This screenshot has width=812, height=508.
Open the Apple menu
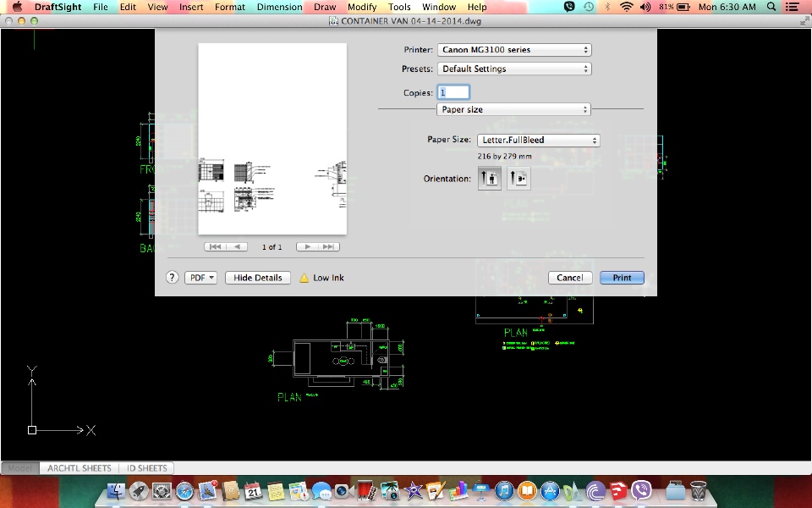(17, 7)
